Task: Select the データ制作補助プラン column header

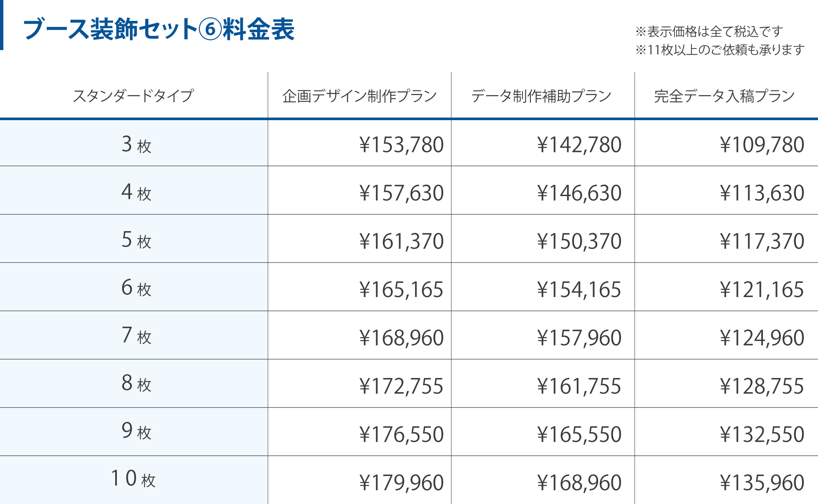Action: [x=541, y=96]
